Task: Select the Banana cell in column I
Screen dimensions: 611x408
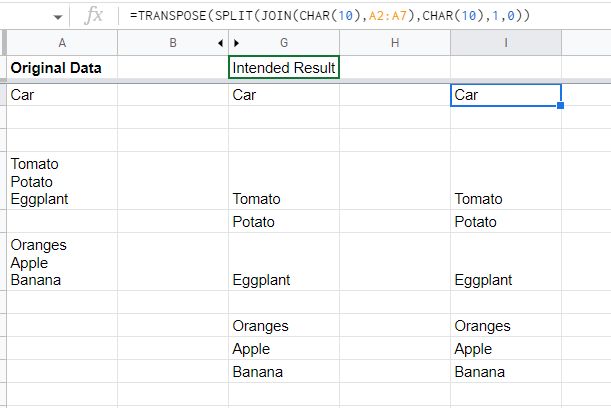Action: (x=505, y=372)
